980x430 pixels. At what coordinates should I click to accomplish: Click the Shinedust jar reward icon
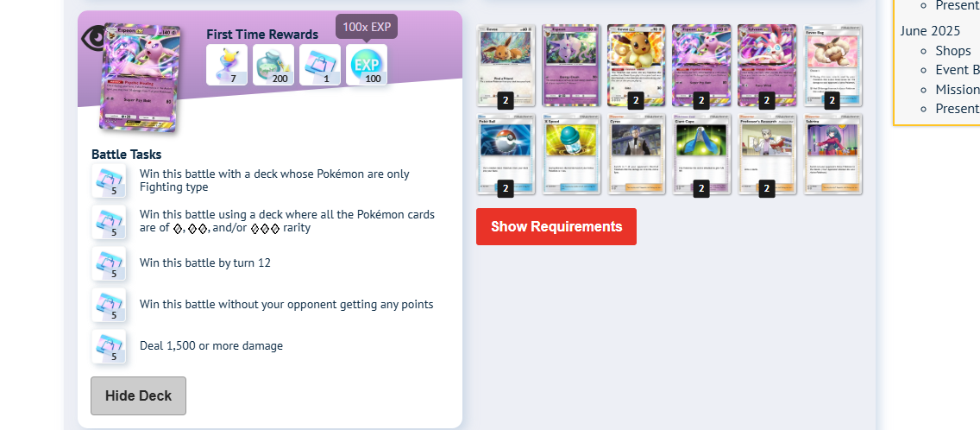point(273,65)
